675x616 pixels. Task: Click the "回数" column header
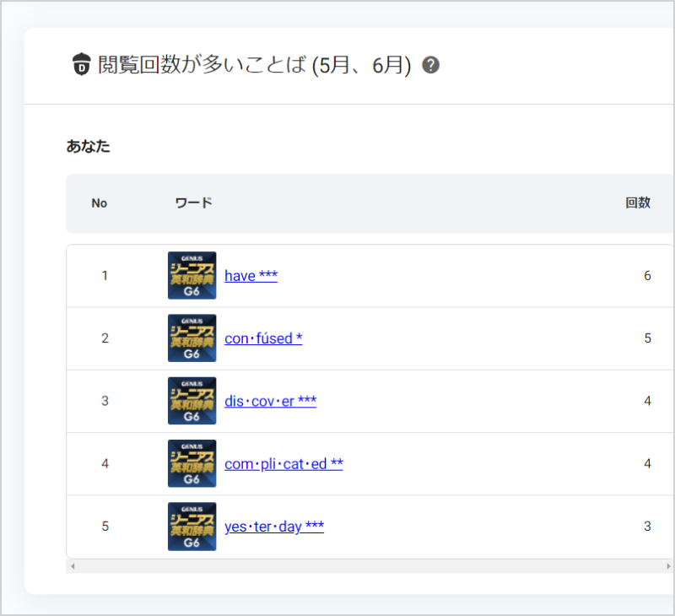[638, 203]
